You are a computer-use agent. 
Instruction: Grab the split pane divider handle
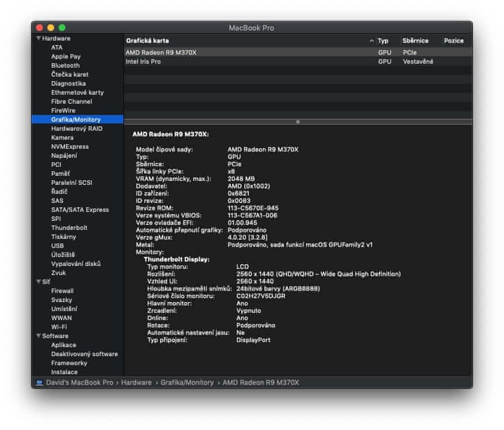point(298,122)
